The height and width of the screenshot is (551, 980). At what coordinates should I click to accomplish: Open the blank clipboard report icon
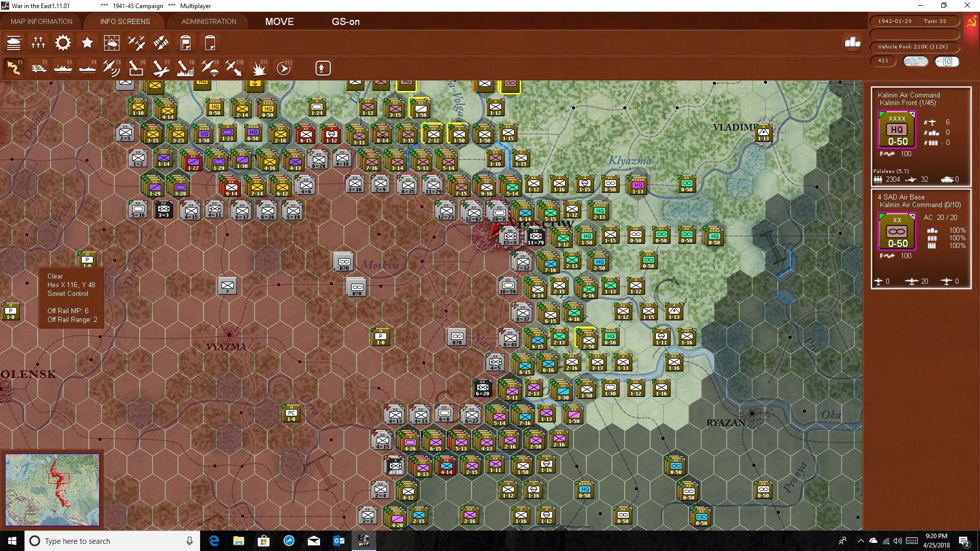[210, 43]
